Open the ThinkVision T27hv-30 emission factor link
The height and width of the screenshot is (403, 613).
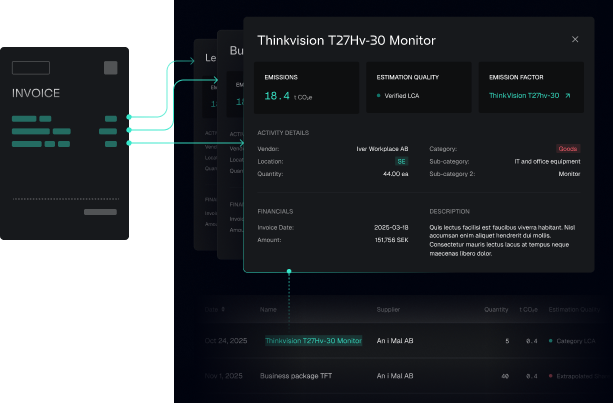(524, 95)
